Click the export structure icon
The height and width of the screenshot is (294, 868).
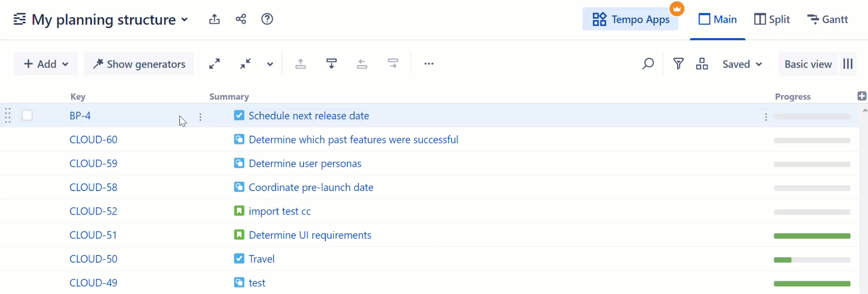pos(214,19)
